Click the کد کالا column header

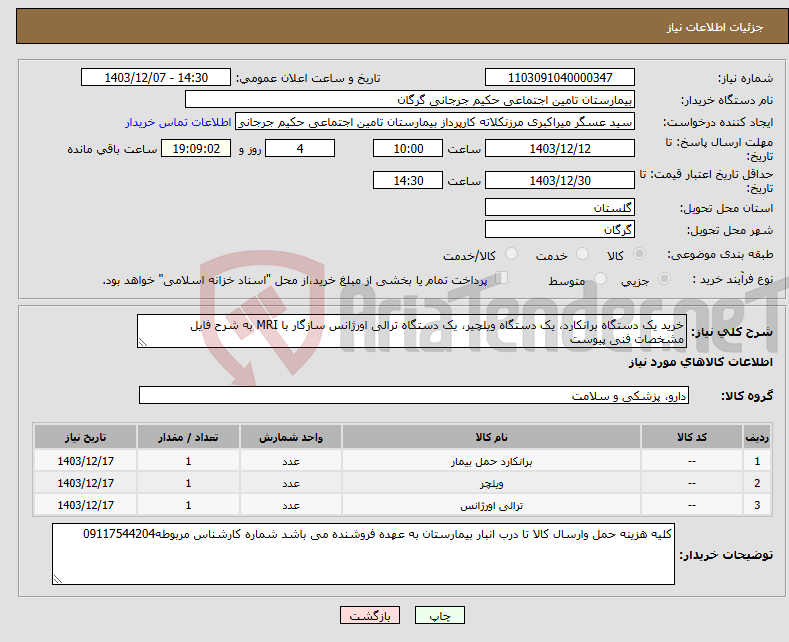pos(692,437)
